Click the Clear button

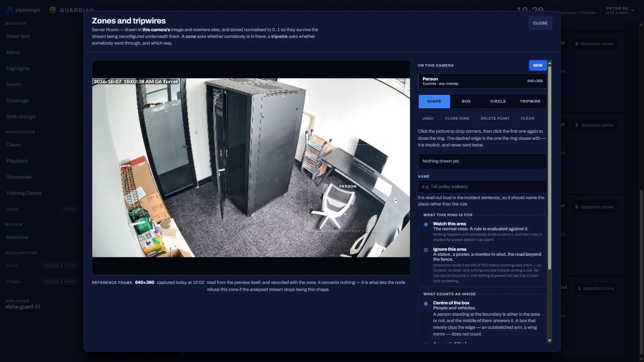click(527, 118)
